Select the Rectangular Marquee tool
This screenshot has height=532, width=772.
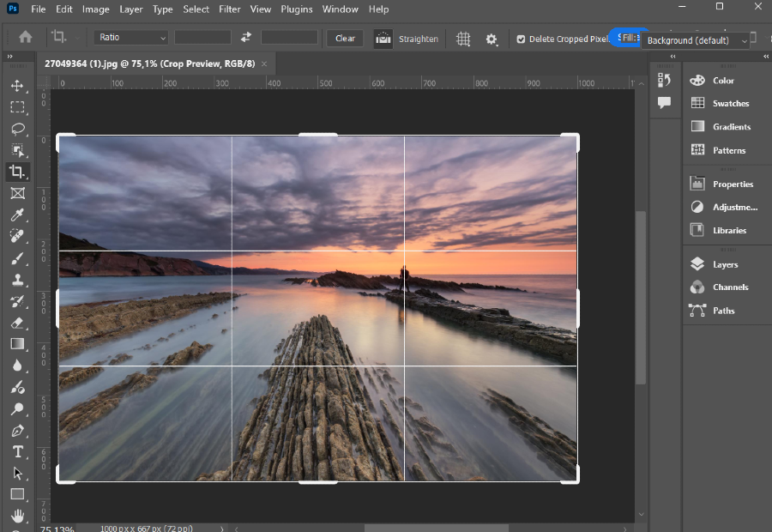click(x=17, y=106)
